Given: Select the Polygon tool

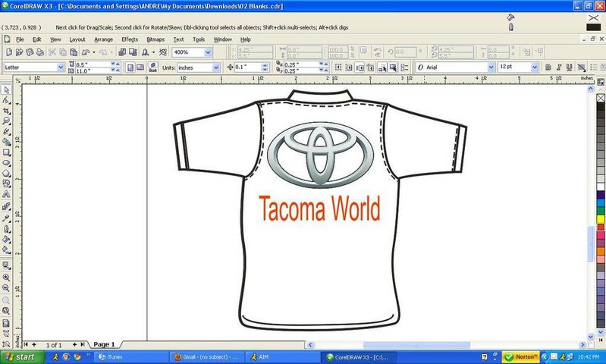Looking at the screenshot, I should pos(6,174).
